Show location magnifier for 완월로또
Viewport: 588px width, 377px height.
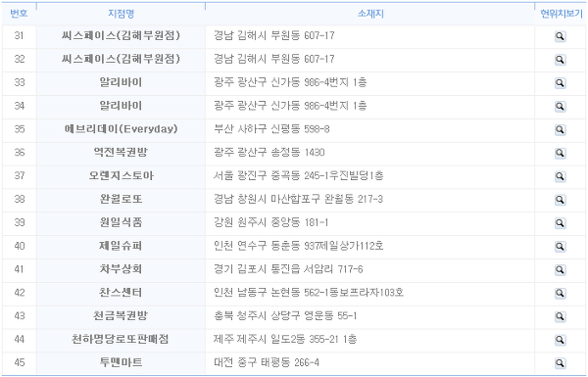(x=560, y=200)
